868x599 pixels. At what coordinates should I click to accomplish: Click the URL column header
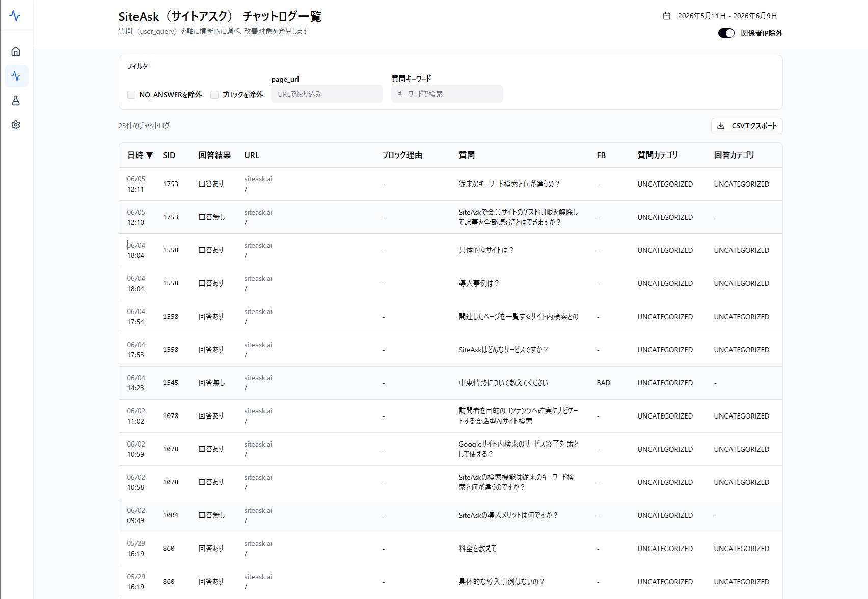tap(252, 155)
